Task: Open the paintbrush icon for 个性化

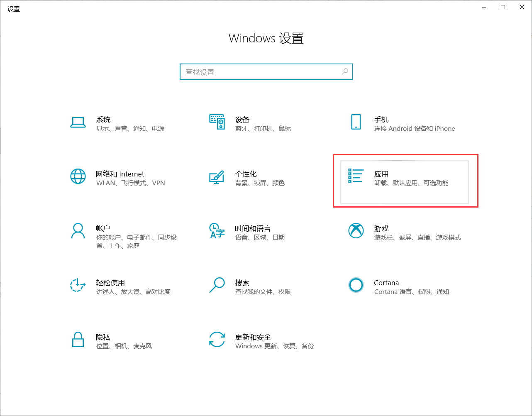Action: [217, 177]
